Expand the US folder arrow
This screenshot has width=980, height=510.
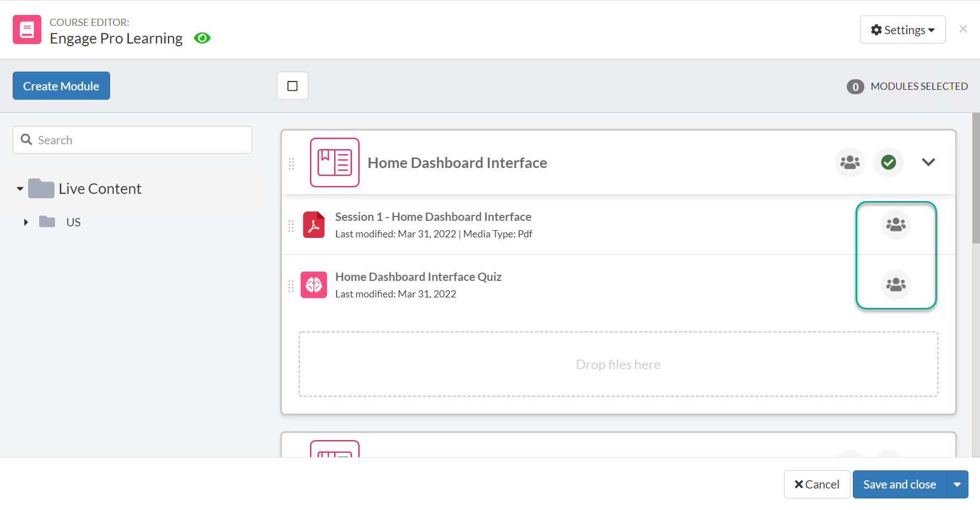tap(26, 223)
